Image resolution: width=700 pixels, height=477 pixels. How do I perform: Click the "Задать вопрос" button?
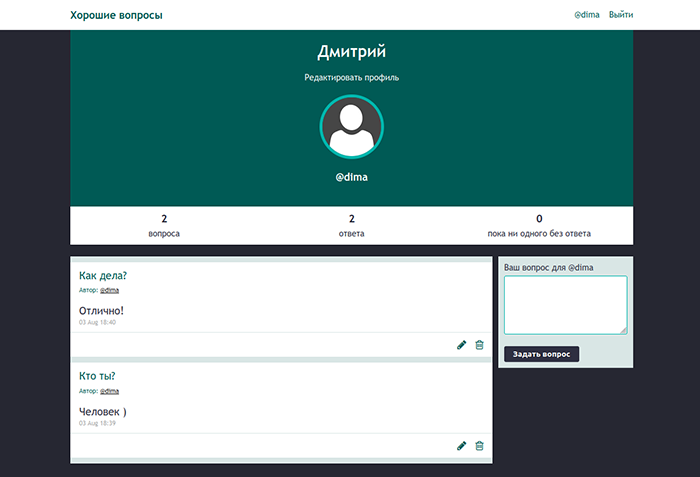click(542, 354)
